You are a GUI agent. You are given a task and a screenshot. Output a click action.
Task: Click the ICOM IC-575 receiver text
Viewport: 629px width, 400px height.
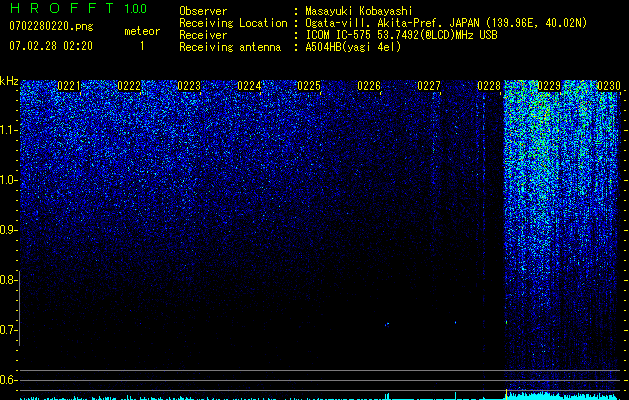point(401,35)
